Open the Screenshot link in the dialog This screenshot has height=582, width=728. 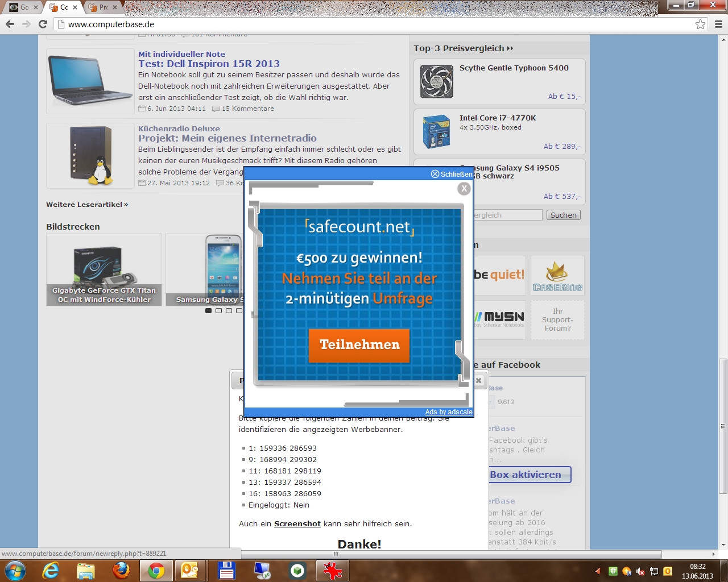[x=297, y=523]
